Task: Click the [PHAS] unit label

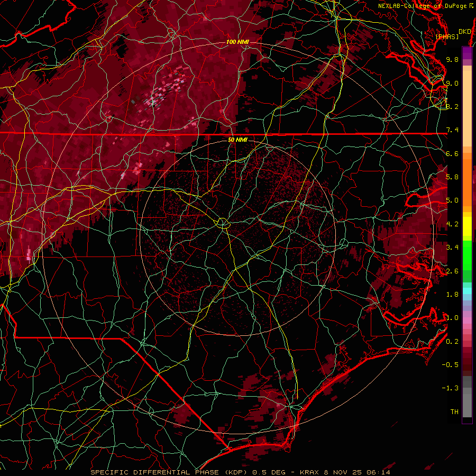Action: [447, 36]
